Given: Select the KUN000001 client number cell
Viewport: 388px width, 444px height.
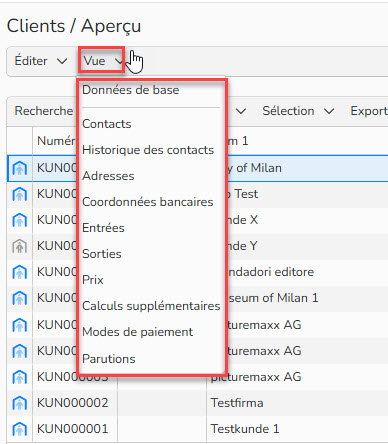Looking at the screenshot, I should pos(75,429).
